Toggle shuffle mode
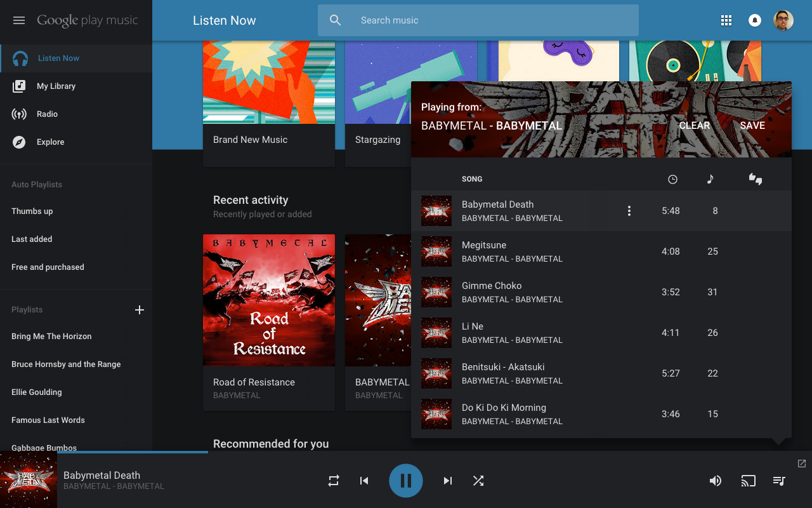 coord(478,481)
